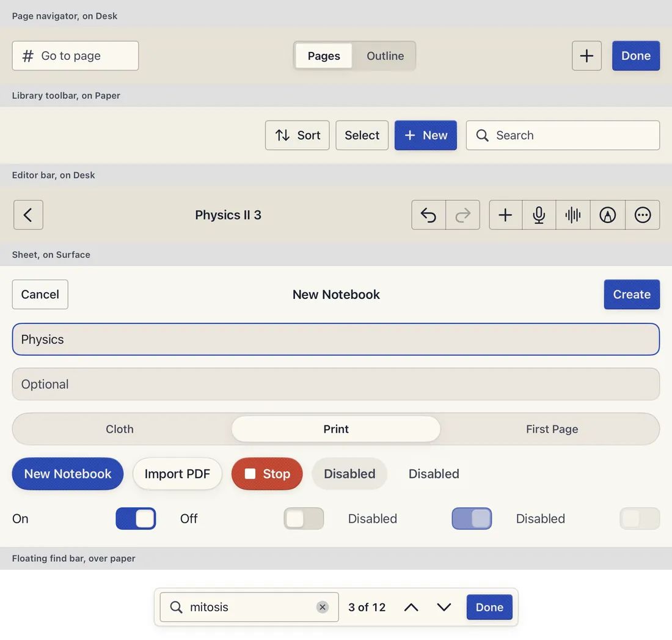
Task: Click the Go to page field
Action: tap(75, 56)
